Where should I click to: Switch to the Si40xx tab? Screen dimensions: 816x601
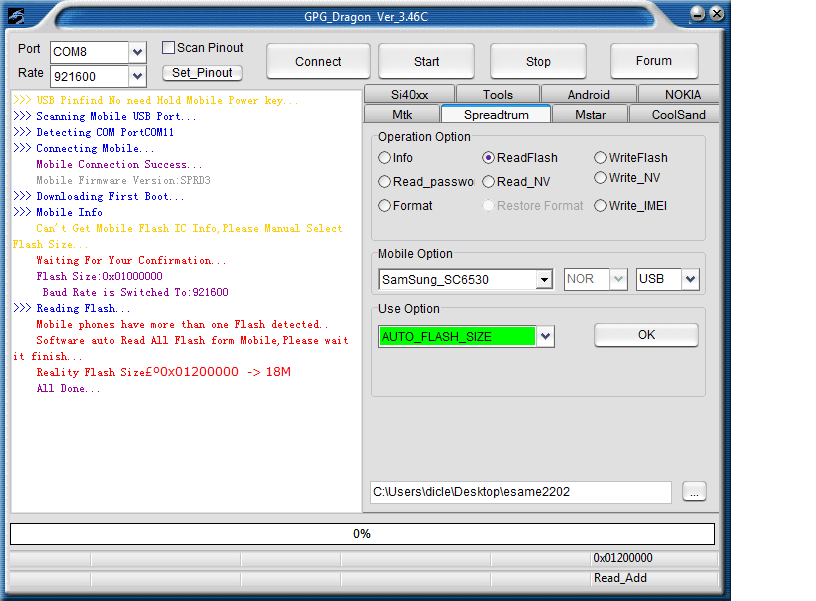click(410, 95)
